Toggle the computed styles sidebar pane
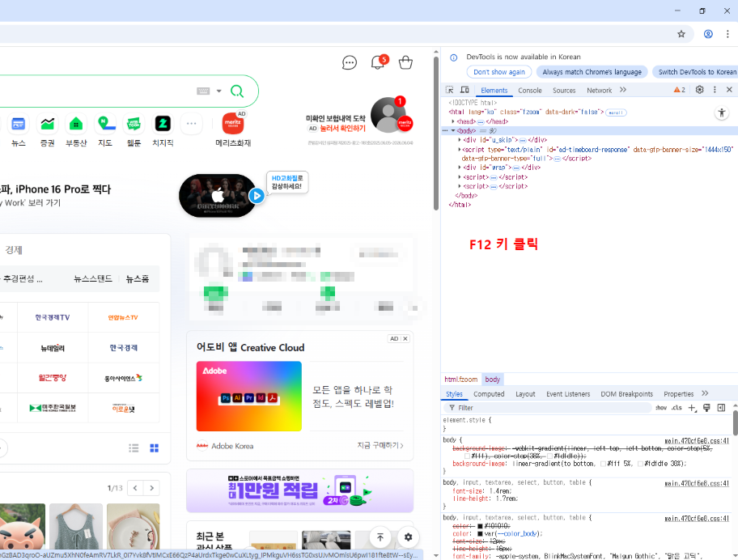The width and height of the screenshot is (738, 560). tap(721, 408)
